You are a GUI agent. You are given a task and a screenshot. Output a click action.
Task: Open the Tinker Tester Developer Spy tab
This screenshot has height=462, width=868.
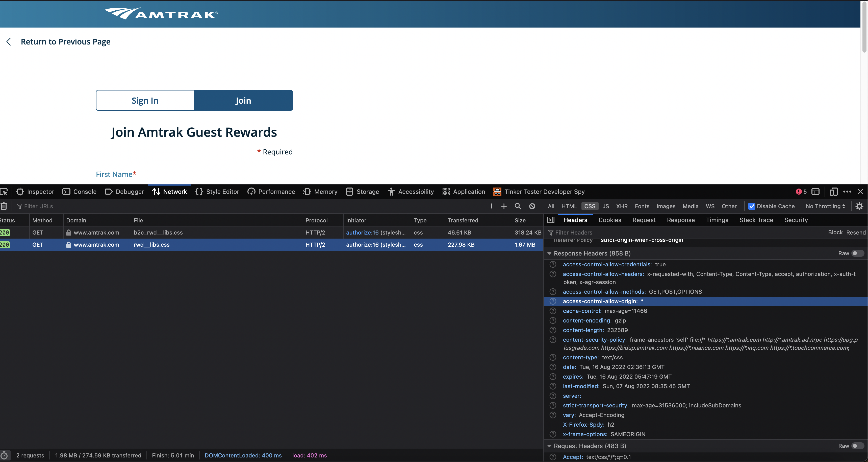[x=539, y=192]
